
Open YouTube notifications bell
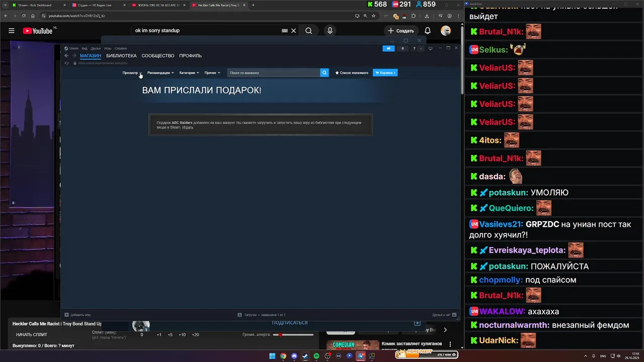(x=427, y=31)
